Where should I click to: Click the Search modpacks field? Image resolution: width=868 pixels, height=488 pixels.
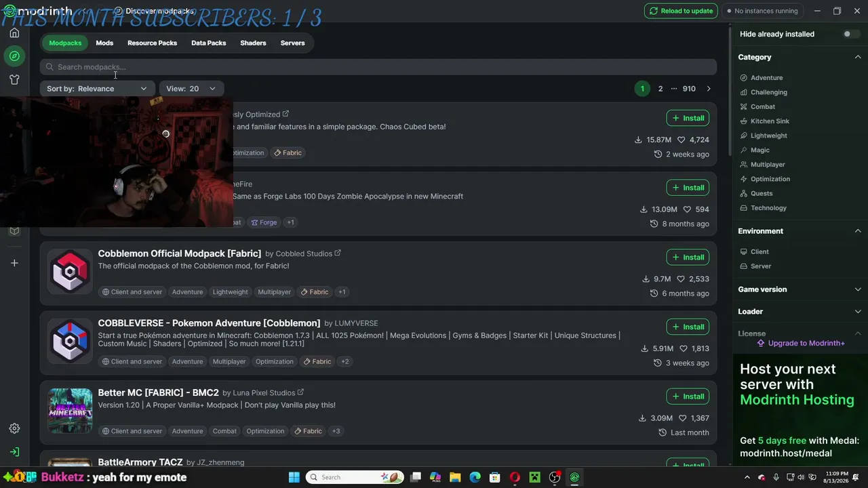378,67
